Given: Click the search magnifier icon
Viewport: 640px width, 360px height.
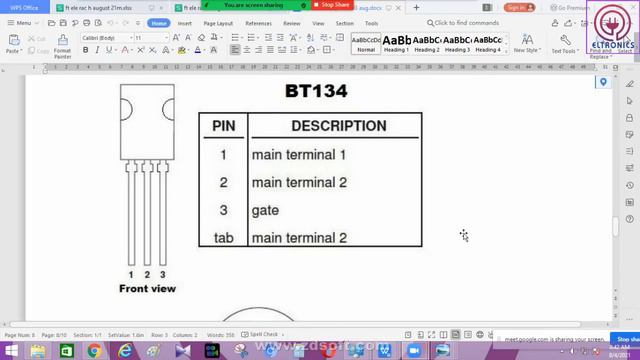Looking at the screenshot, I should point(430,23).
